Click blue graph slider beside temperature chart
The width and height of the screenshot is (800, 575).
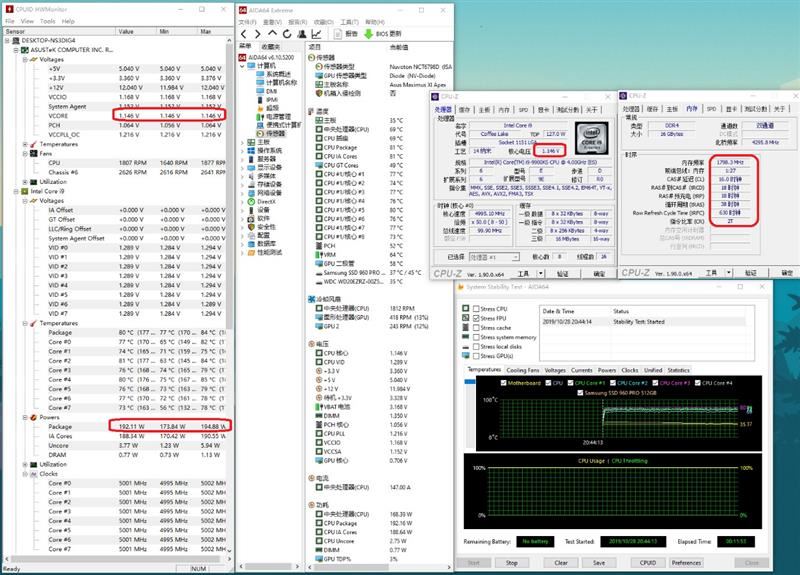point(469,382)
